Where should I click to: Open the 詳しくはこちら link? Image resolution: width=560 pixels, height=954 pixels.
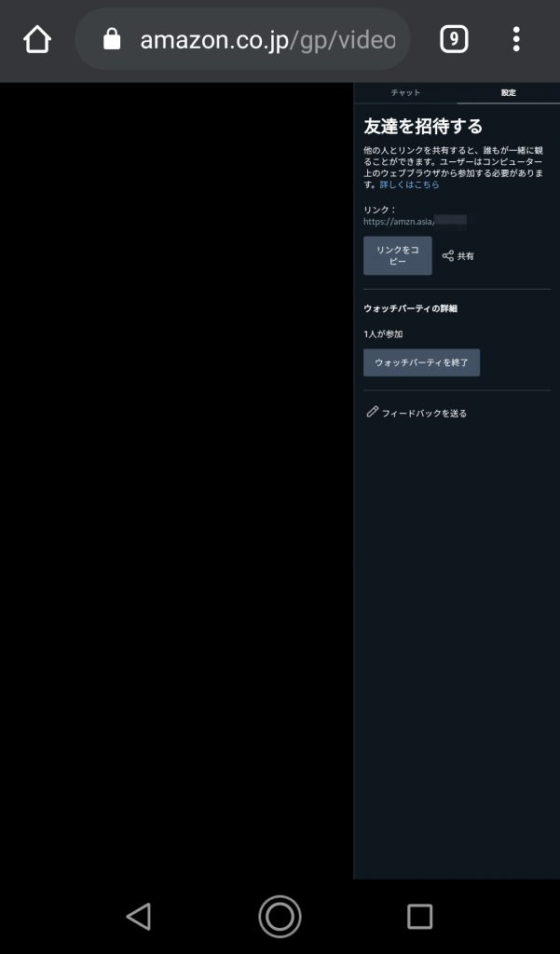click(x=410, y=184)
